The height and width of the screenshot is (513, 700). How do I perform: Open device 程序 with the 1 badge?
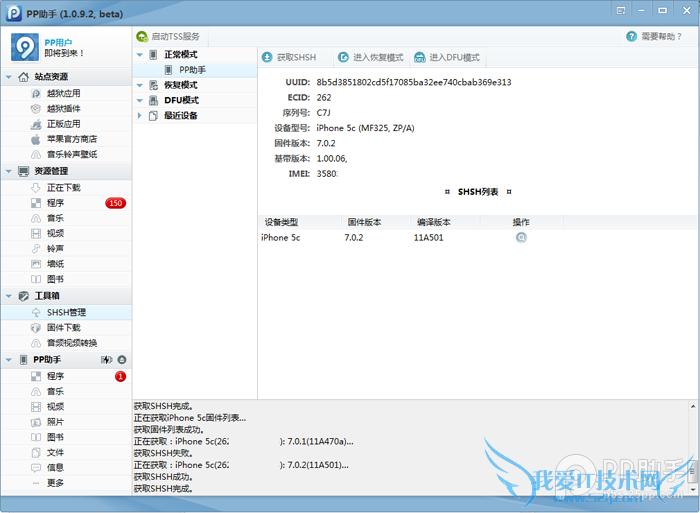click(66, 376)
